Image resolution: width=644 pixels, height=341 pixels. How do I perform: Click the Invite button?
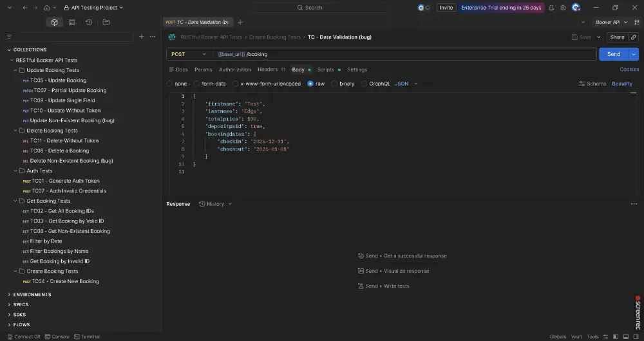(446, 8)
